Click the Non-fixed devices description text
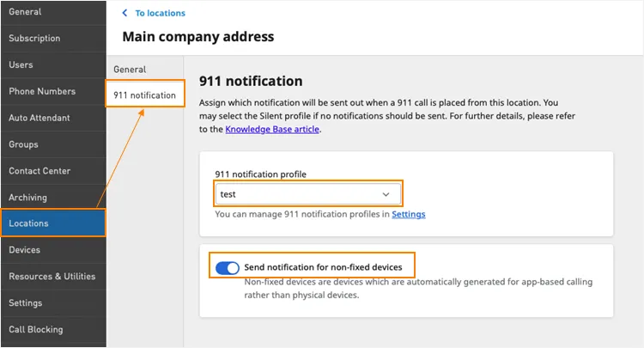644x348 pixels. tap(418, 289)
